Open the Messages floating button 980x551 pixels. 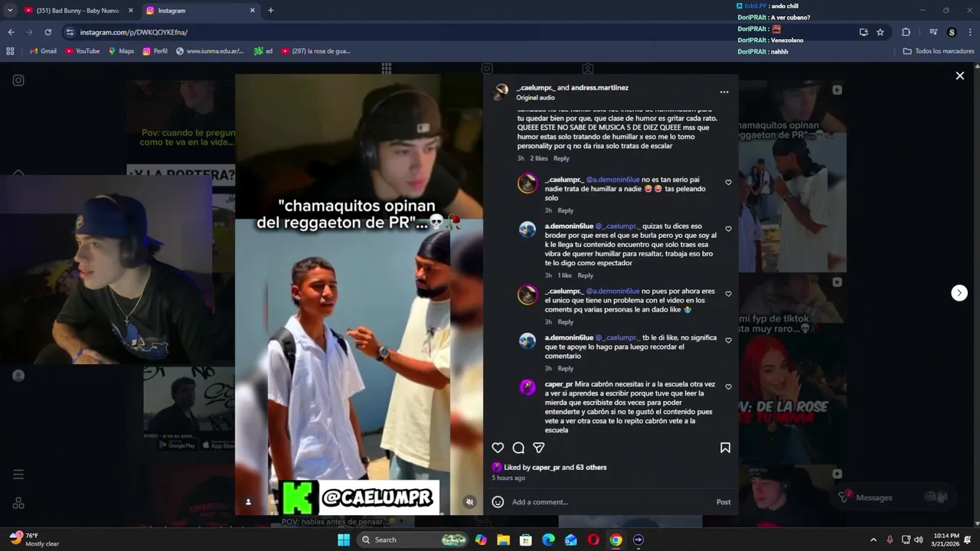coord(895,497)
